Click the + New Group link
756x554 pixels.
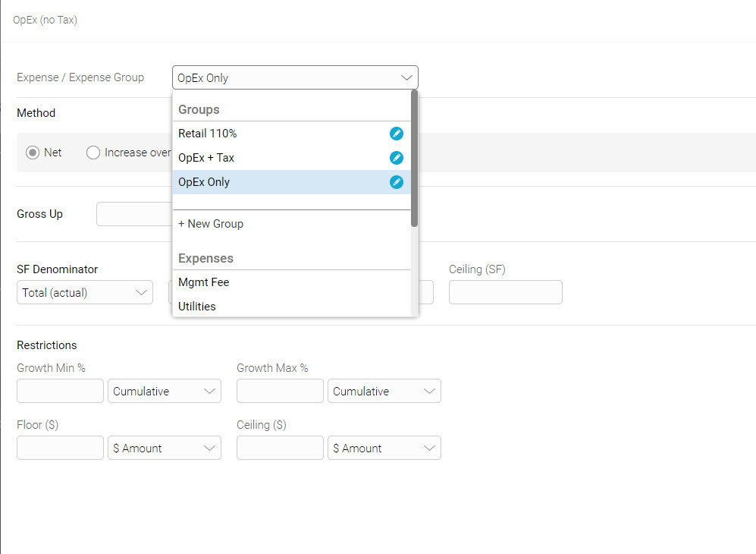[x=211, y=224]
